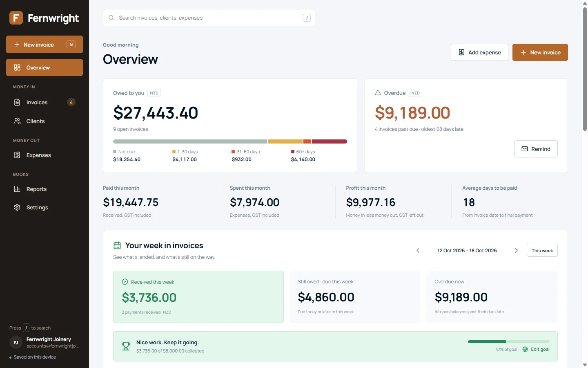Click the Clients people icon
This screenshot has height=368, width=588.
pos(17,121)
